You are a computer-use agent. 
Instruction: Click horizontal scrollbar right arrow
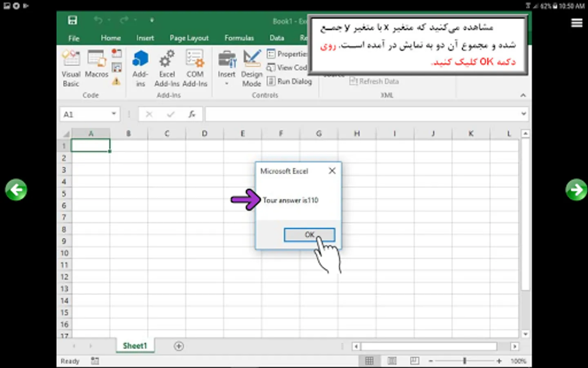[x=514, y=346]
